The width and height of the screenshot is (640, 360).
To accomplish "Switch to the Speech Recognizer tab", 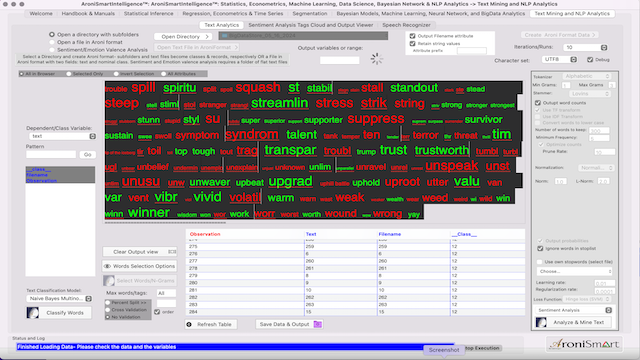I will pos(406,25).
